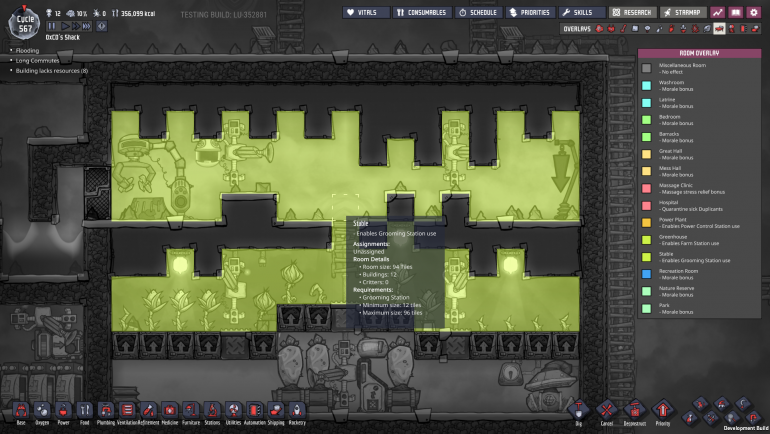Open the Medicine build category
Screen dimensions: 770x434
169,411
